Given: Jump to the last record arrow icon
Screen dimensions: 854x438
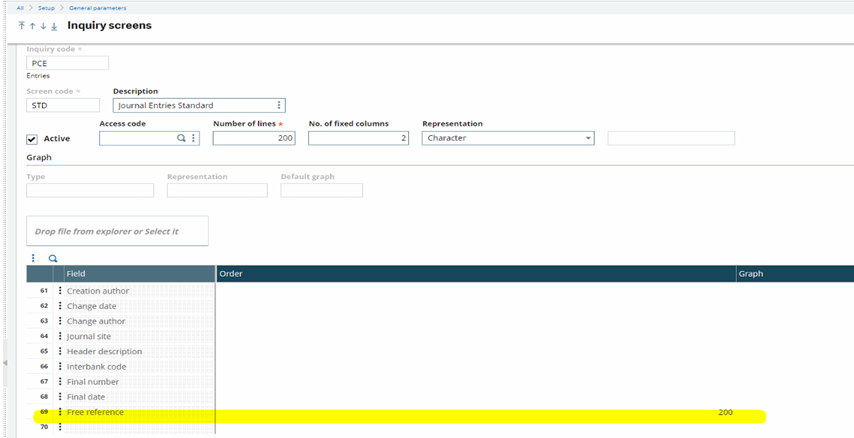Looking at the screenshot, I should pos(53,26).
